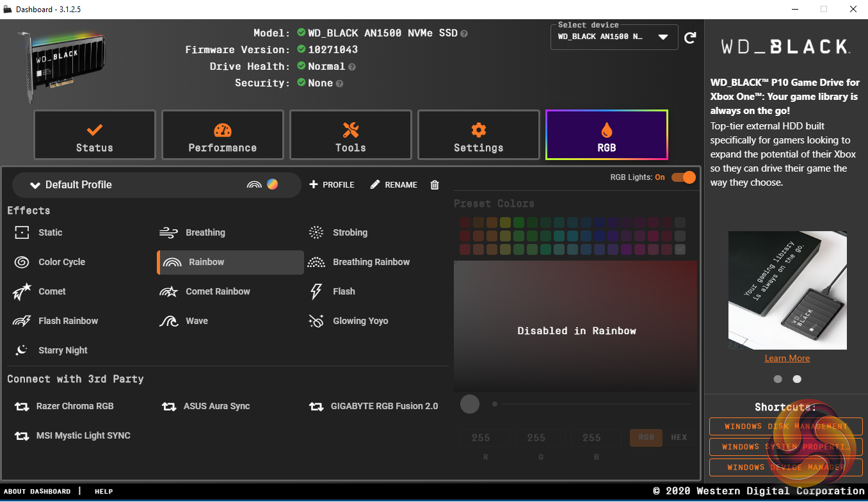Open Windows Disk Management shortcut
This screenshot has height=502, width=868.
click(x=785, y=426)
